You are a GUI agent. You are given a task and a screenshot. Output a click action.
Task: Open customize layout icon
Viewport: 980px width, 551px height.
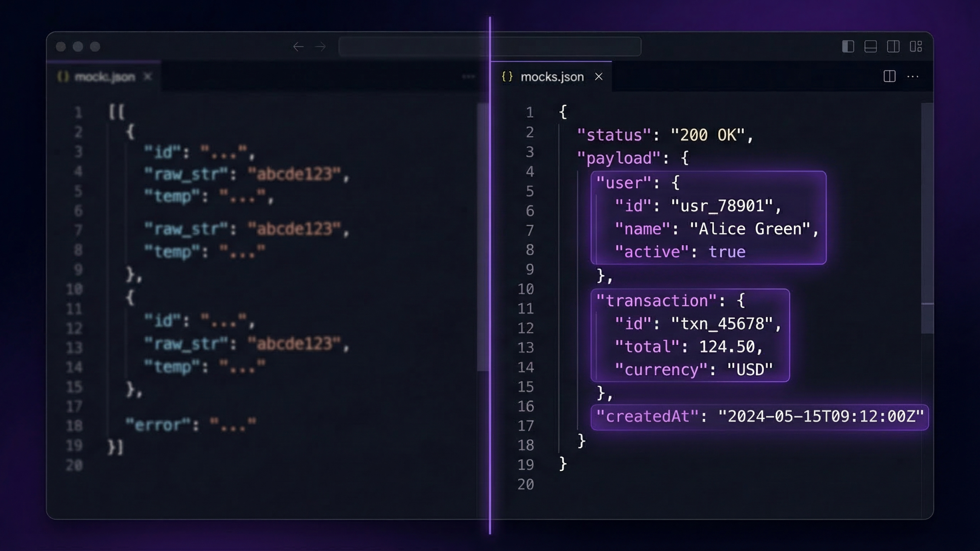coord(916,46)
